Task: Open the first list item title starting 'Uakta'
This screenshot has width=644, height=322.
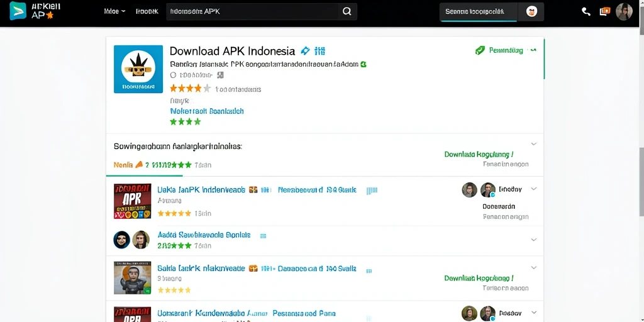Action: 201,190
